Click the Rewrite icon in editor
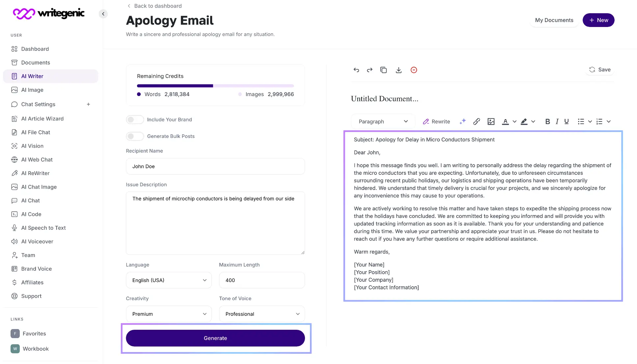This screenshot has height=364, width=637. click(436, 121)
